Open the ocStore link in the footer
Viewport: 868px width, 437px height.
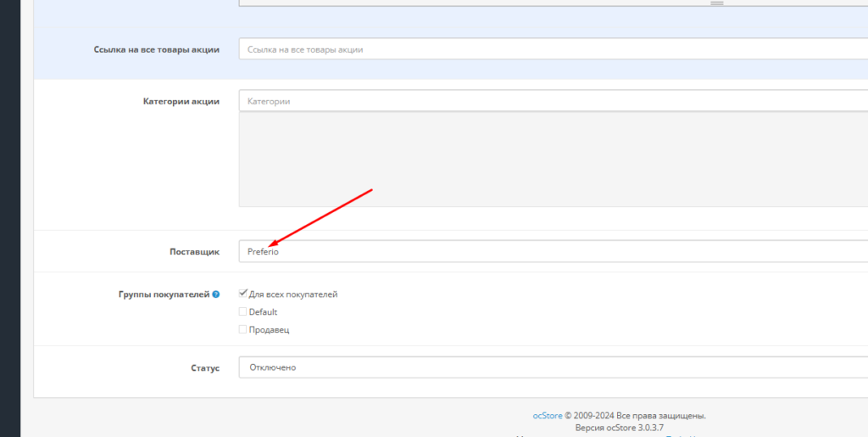pos(547,416)
